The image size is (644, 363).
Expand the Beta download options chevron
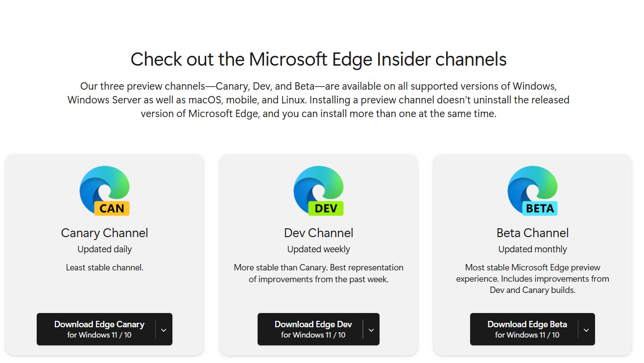click(586, 330)
